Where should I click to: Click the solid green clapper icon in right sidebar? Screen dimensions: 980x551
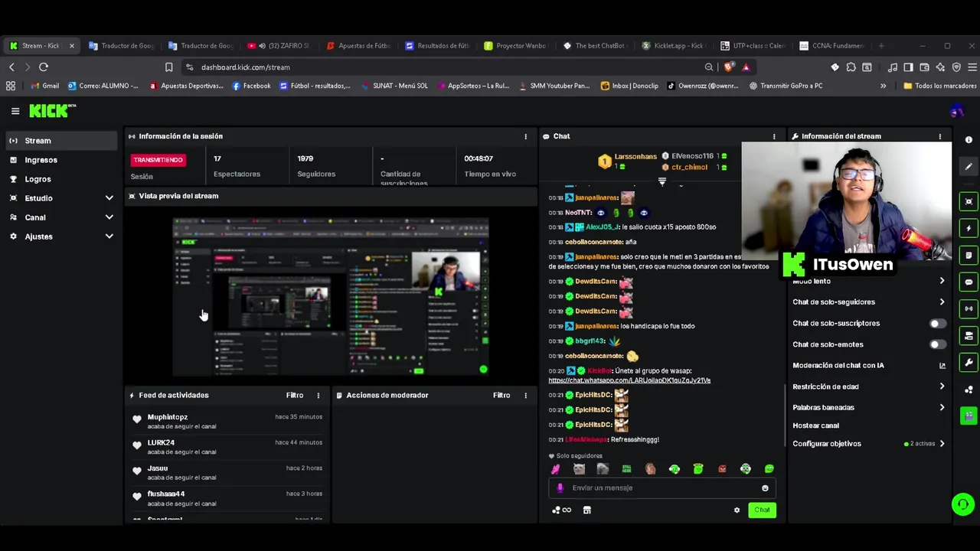(x=969, y=416)
